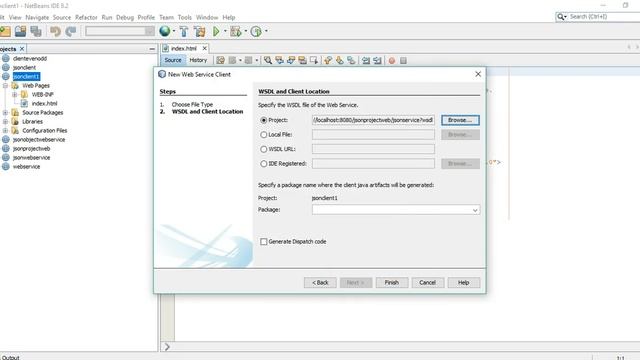The image size is (640, 360).
Task: Click the Shift Line Left editor icon
Action: coord(366,60)
